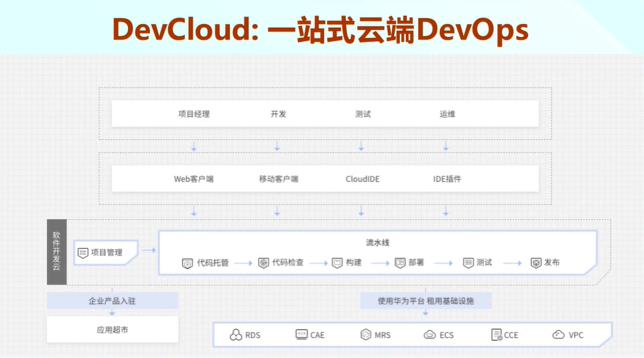Click the 应用超市 box

point(113,329)
